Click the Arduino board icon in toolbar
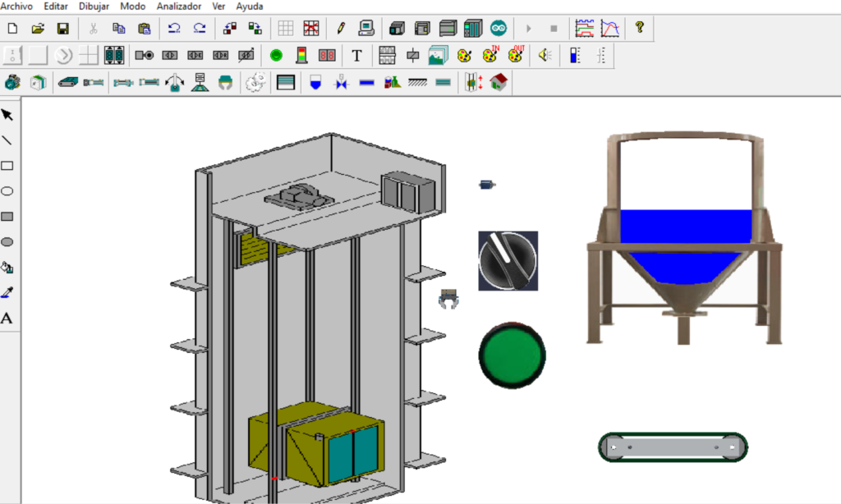This screenshot has height=504, width=841. click(x=499, y=29)
